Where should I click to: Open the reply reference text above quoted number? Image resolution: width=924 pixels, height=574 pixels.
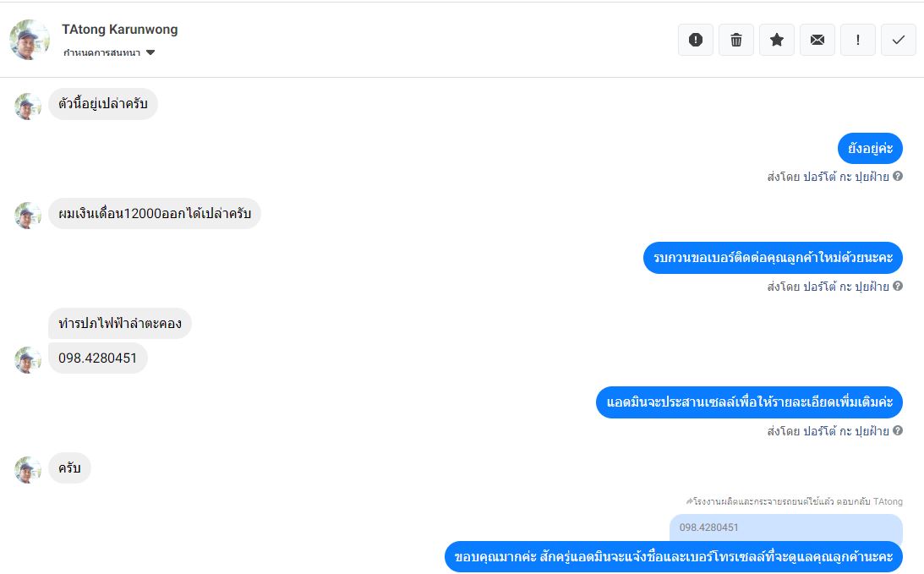[x=794, y=501]
